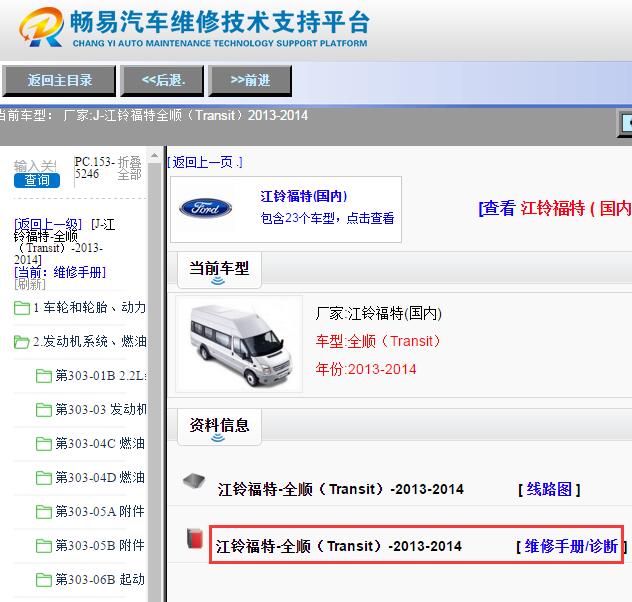632x602 pixels.
Task: Click the 当前：维修手册 link
Action: [60, 272]
